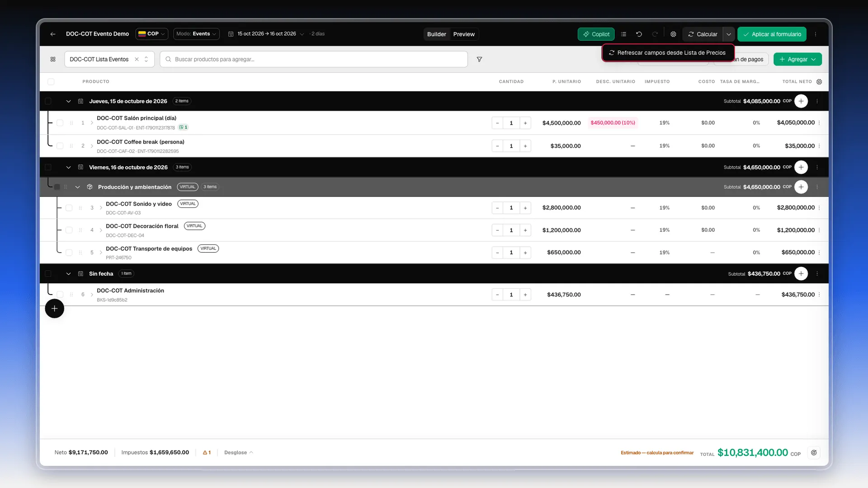This screenshot has width=868, height=488.
Task: Select checkbox for Viernes, 16 de octubre group
Action: (x=48, y=167)
